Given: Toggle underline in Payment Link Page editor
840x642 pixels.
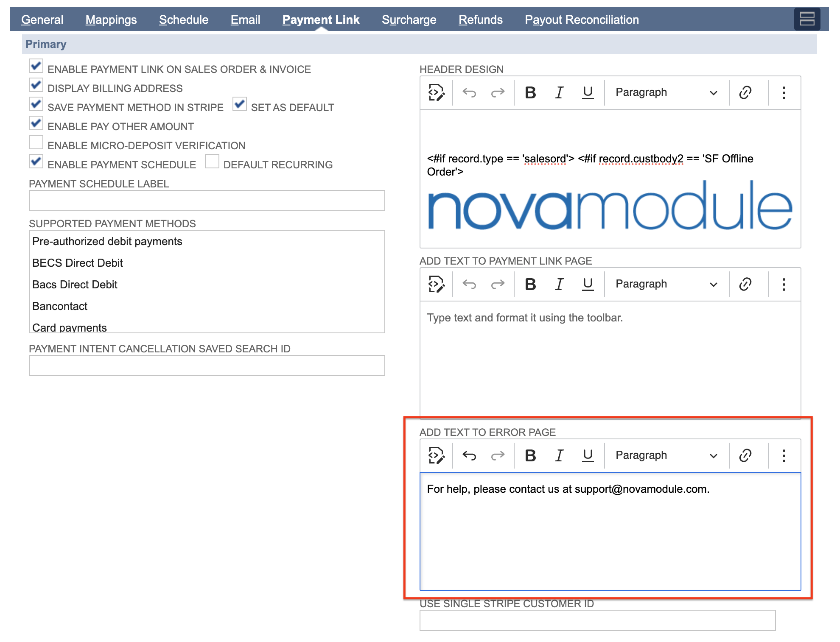Looking at the screenshot, I should 588,284.
